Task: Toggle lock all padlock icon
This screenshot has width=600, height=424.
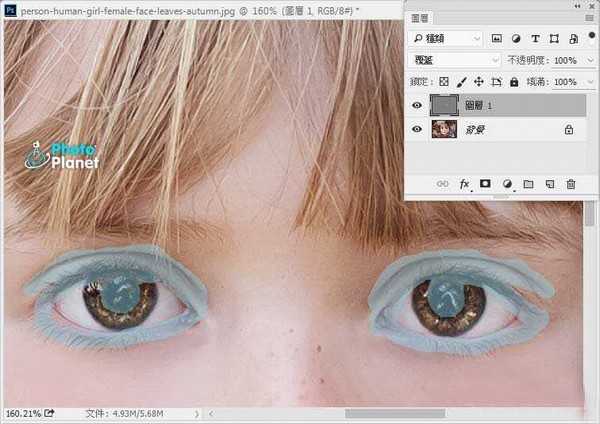Action: (x=514, y=82)
